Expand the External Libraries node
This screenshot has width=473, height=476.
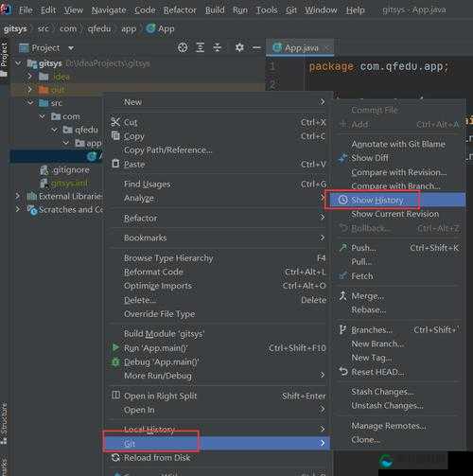click(18, 196)
